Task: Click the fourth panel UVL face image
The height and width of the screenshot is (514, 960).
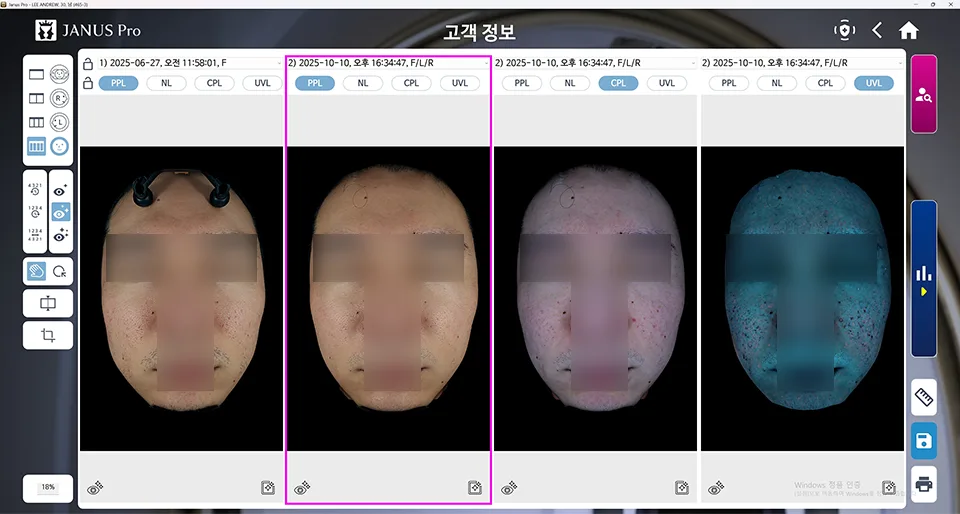Action: click(803, 299)
